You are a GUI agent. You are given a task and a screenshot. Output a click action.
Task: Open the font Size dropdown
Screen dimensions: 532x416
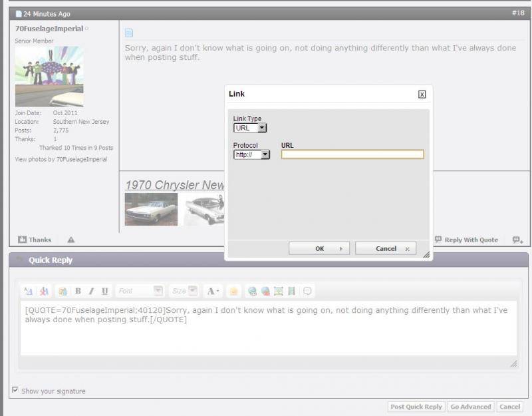tap(192, 290)
